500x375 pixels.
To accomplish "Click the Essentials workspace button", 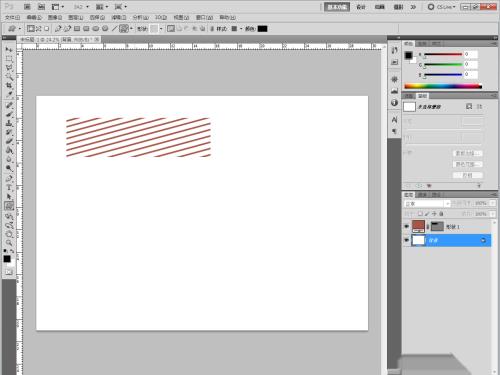I will coord(337,7).
